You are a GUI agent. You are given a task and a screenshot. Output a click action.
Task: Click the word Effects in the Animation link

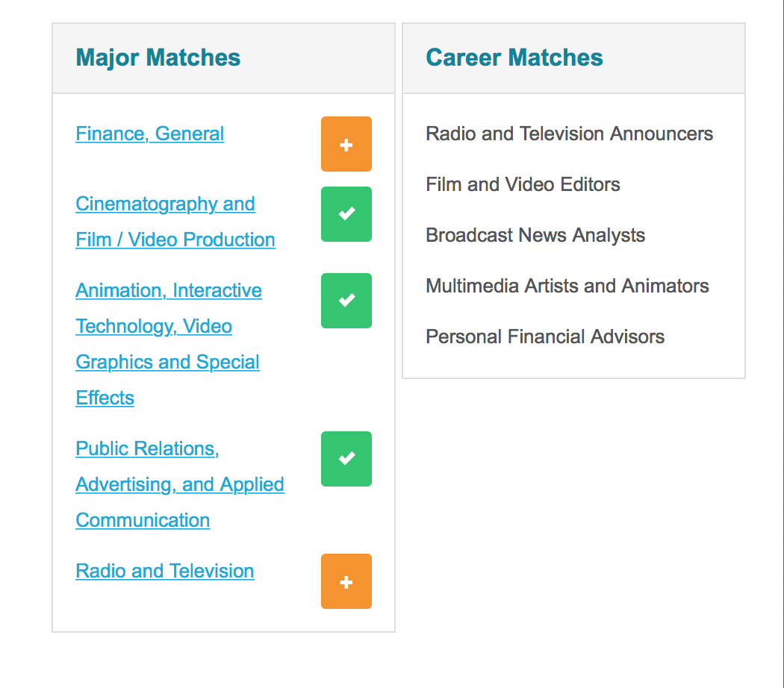pos(105,398)
